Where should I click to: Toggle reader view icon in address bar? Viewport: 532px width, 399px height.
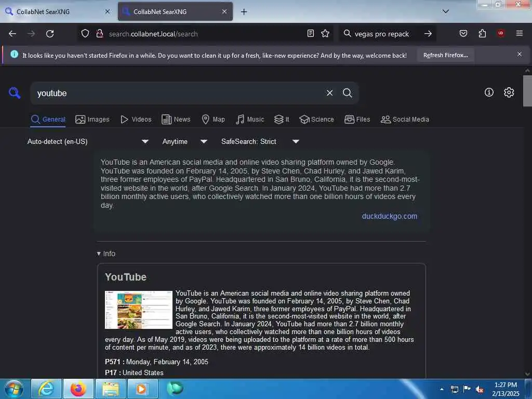pos(311,33)
